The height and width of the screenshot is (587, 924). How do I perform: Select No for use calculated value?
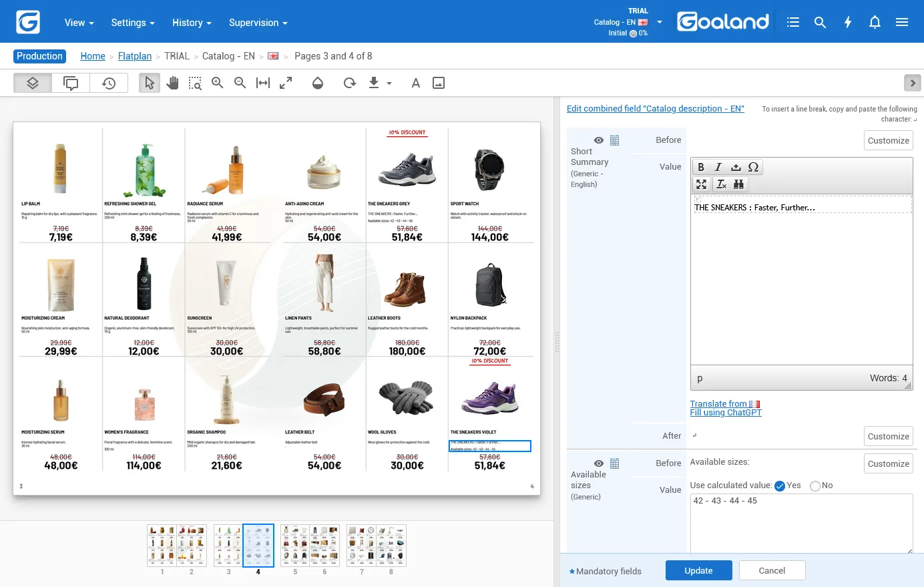coord(815,485)
